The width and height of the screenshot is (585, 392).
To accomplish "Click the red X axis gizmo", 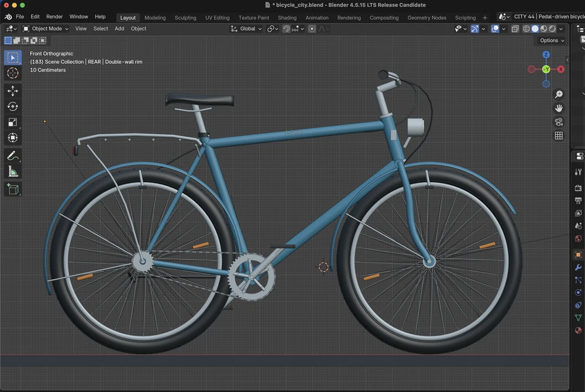I will [x=560, y=70].
